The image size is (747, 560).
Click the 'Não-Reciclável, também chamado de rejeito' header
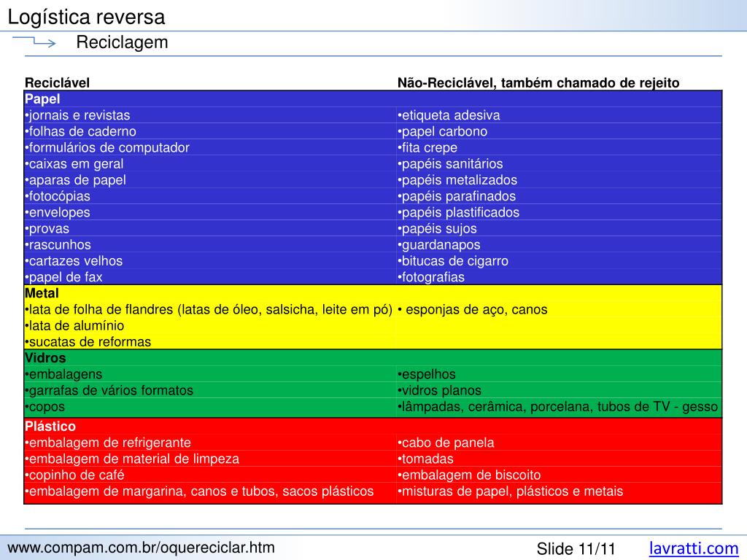pyautogui.click(x=538, y=83)
